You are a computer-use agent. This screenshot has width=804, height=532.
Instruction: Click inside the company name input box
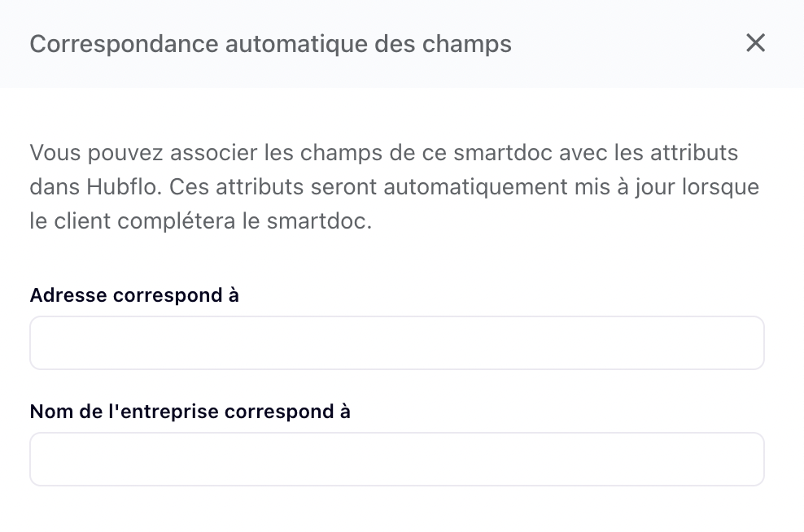397,460
